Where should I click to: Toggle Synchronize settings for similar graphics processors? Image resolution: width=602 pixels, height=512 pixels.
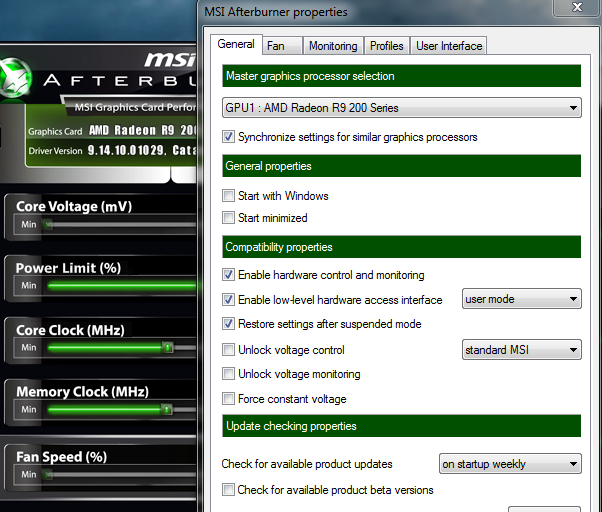[x=228, y=137]
